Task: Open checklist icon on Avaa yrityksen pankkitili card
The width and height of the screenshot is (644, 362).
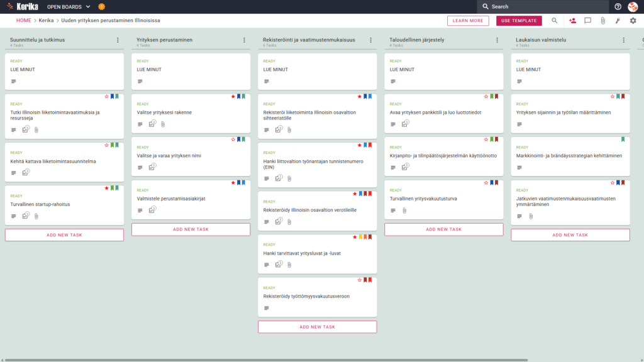Action: [406, 124]
